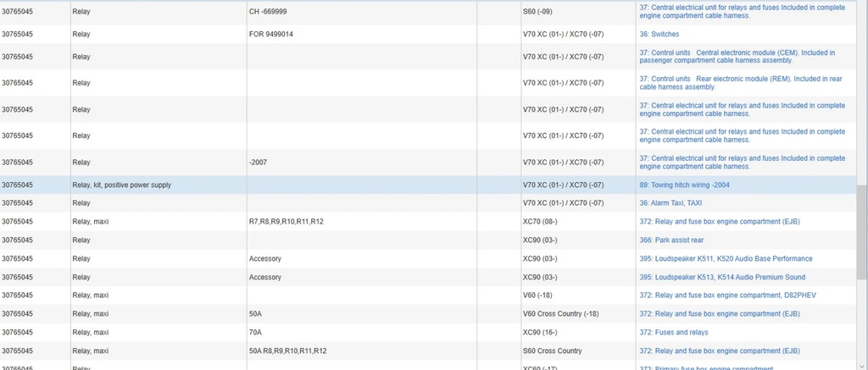Select the 'Relay' cell in the Park assist rear row
868x370 pixels.
(159, 240)
